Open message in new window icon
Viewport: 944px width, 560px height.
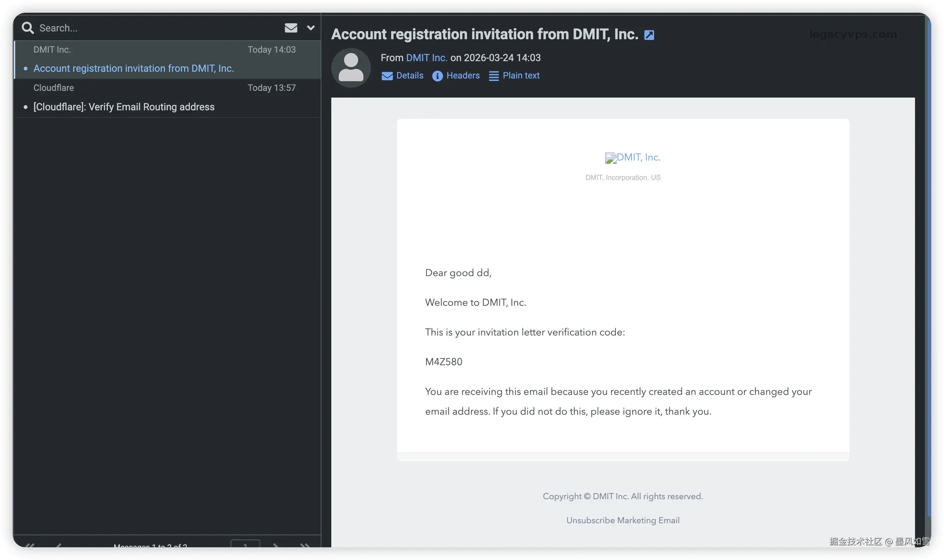click(x=648, y=35)
